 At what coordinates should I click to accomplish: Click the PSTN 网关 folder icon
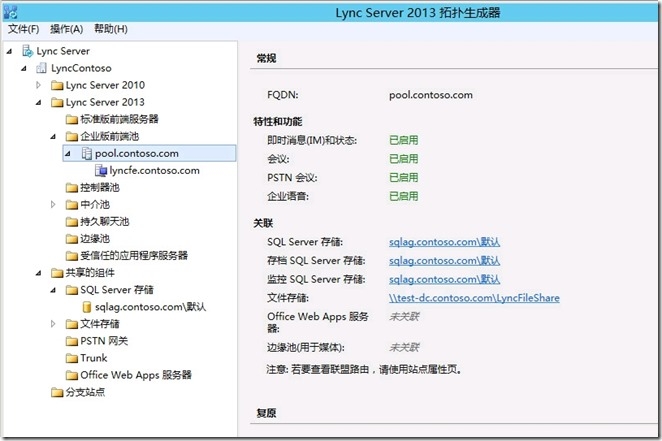click(71, 341)
